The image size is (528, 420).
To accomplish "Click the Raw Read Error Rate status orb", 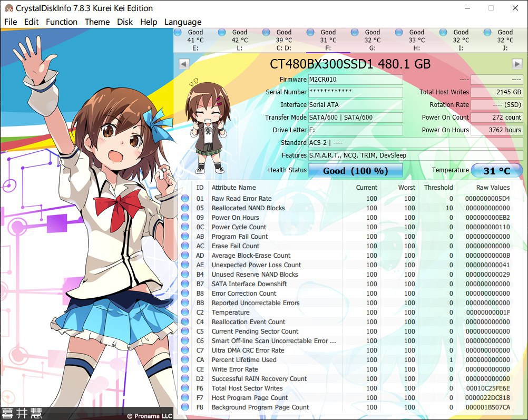I will (x=185, y=198).
